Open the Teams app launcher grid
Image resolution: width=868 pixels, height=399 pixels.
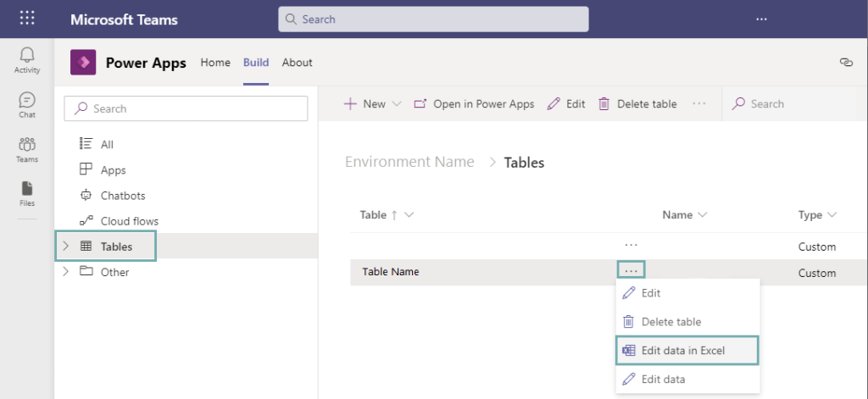(x=27, y=19)
